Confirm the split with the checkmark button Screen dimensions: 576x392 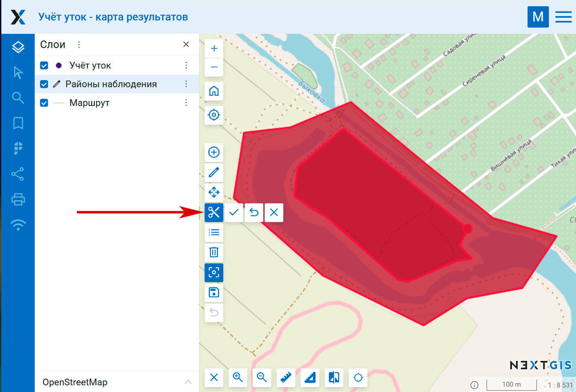[234, 213]
